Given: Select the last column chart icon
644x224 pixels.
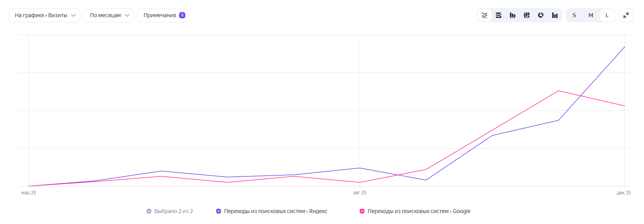Looking at the screenshot, I should [x=555, y=15].
